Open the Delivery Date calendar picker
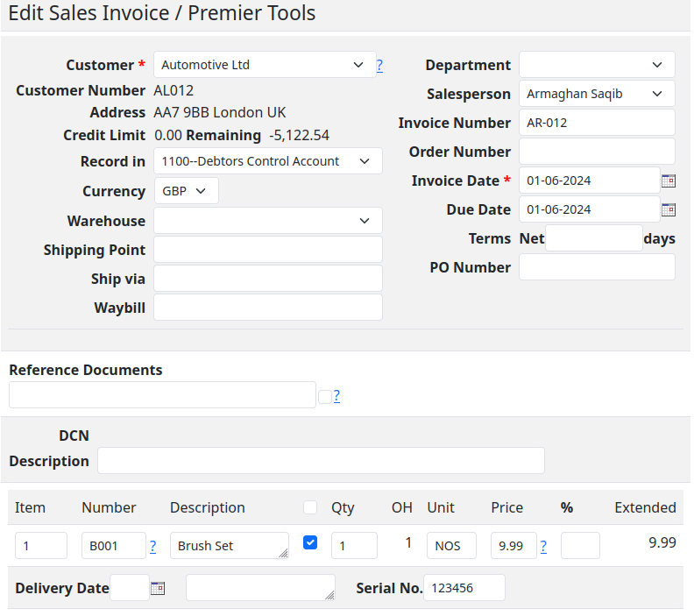This screenshot has width=694, height=616. tap(158, 588)
